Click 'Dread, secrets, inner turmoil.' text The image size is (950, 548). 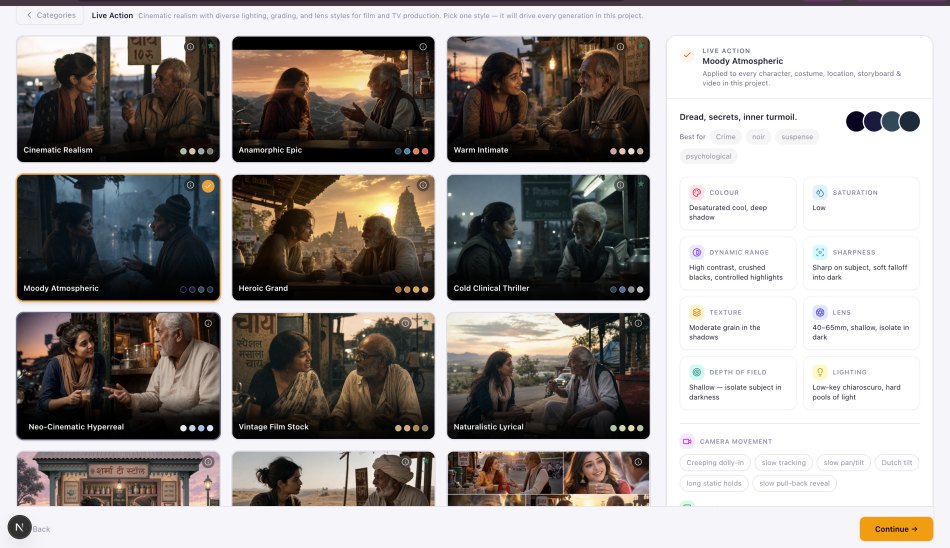click(738, 117)
